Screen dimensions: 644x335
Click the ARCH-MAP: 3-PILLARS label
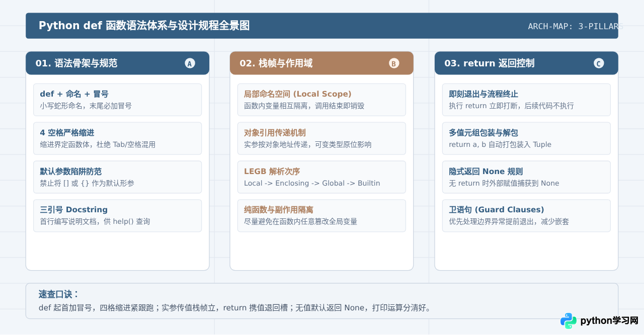[x=576, y=26]
